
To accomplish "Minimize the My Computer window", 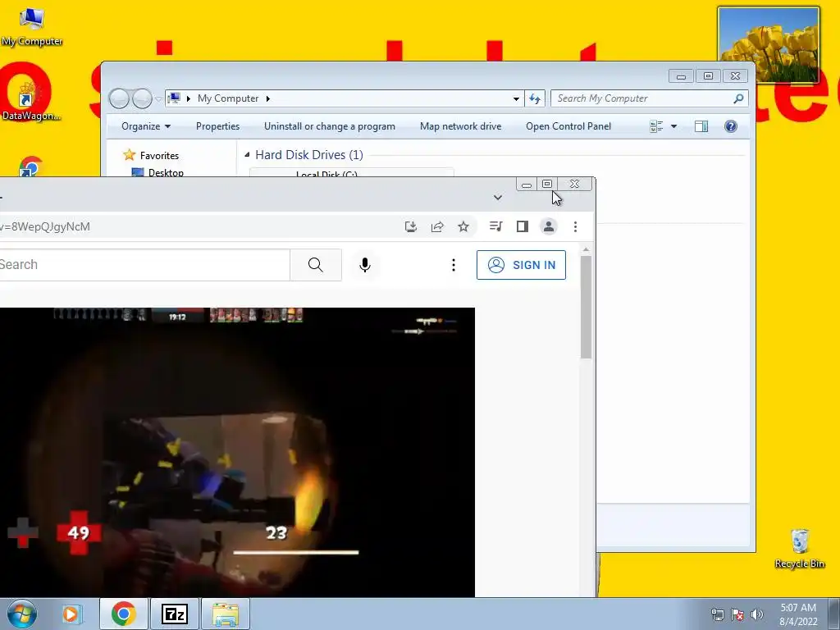I will pos(681,76).
